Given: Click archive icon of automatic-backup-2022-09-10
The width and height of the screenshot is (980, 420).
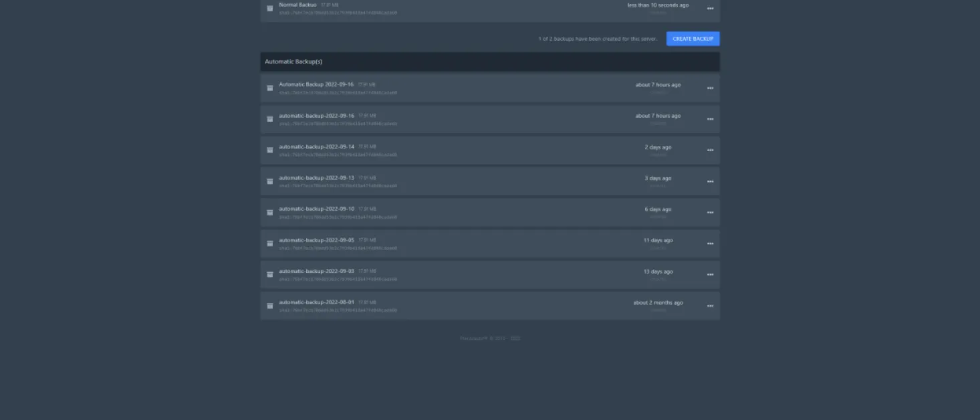Looking at the screenshot, I should 270,213.
